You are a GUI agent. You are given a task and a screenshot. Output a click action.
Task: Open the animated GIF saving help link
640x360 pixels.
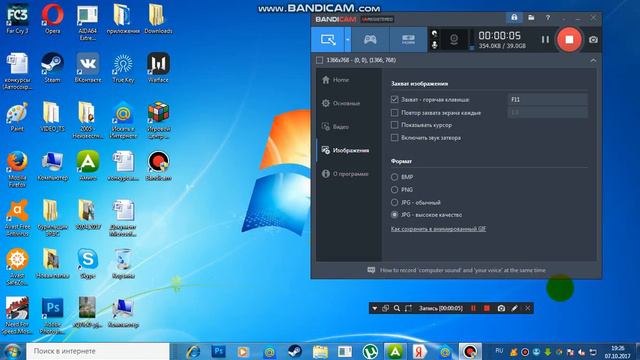[438, 229]
